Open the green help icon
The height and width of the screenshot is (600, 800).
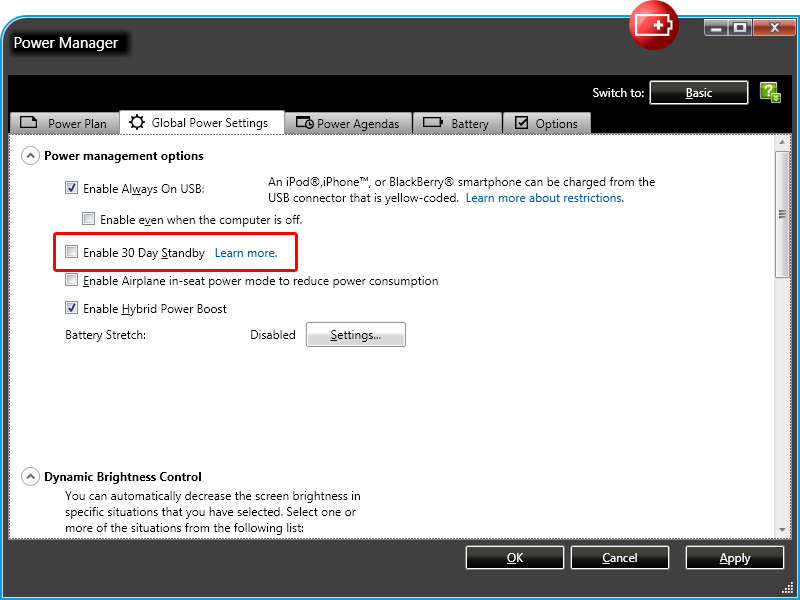coord(769,93)
